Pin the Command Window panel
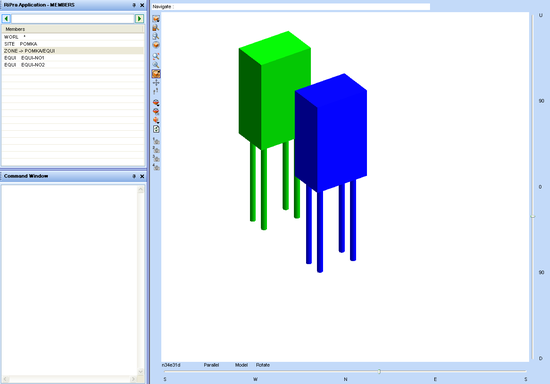The width and height of the screenshot is (550, 384). (x=134, y=176)
